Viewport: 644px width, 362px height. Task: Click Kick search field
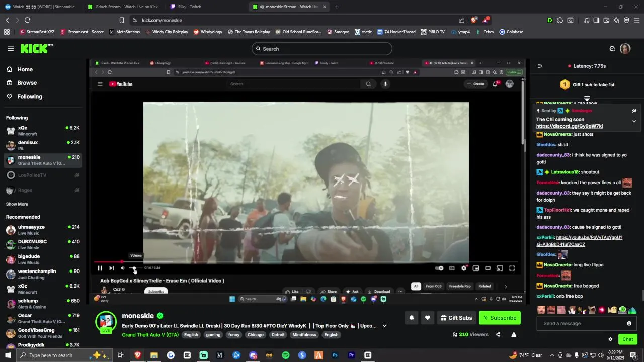[322, 49]
